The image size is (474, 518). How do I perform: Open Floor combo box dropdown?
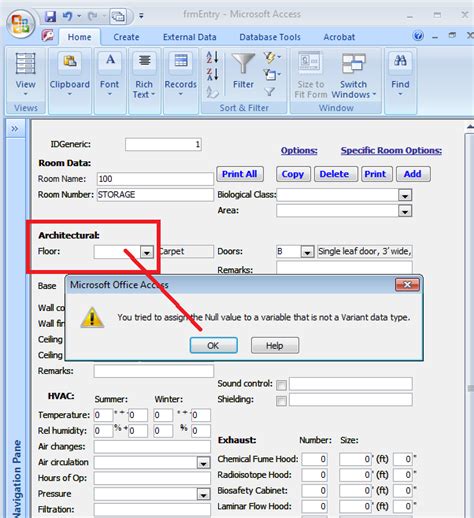146,252
